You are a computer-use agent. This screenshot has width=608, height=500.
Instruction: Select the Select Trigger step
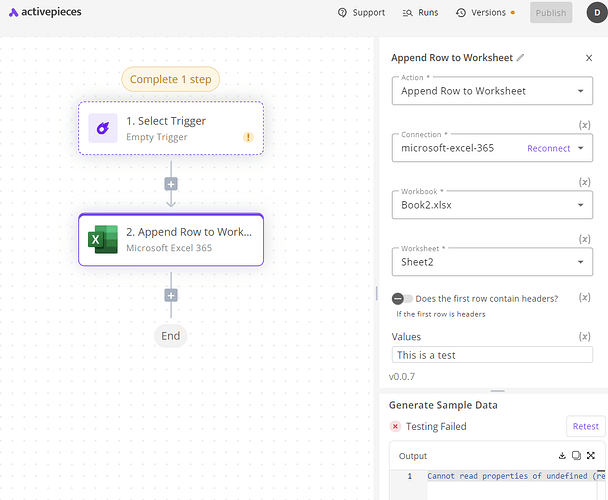point(171,128)
